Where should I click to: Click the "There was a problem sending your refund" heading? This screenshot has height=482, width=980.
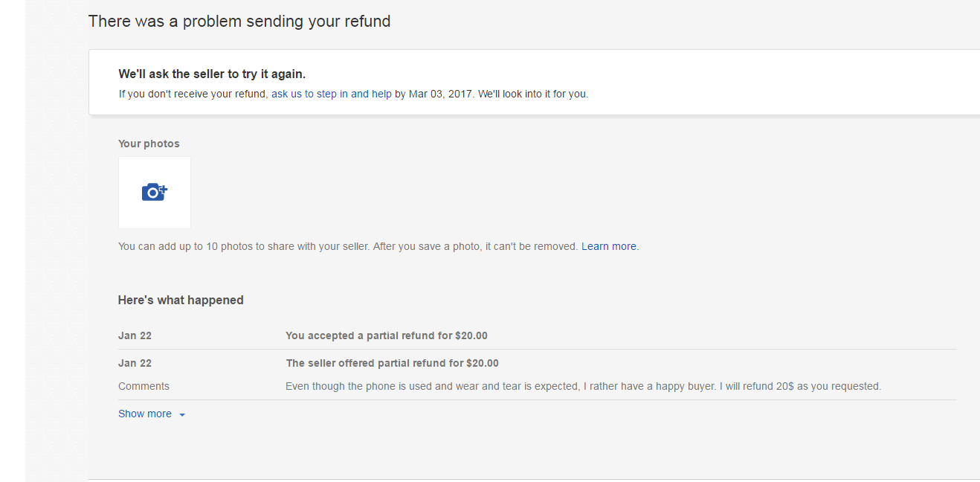(239, 22)
